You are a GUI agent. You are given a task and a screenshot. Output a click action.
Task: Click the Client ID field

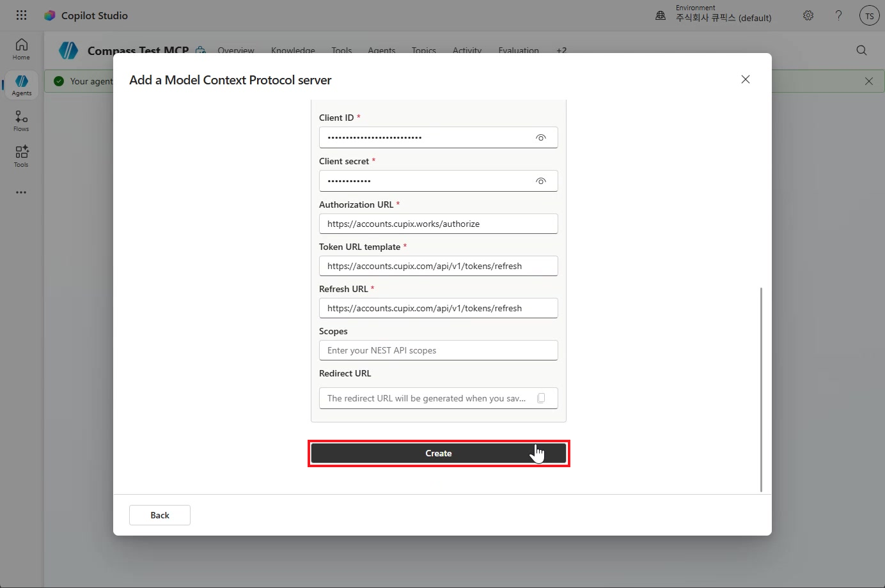(438, 137)
